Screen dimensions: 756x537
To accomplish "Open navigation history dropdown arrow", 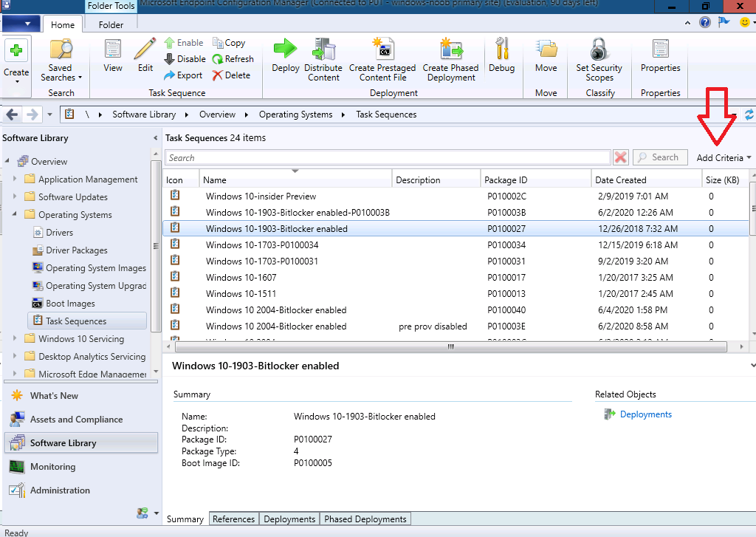I will point(49,114).
